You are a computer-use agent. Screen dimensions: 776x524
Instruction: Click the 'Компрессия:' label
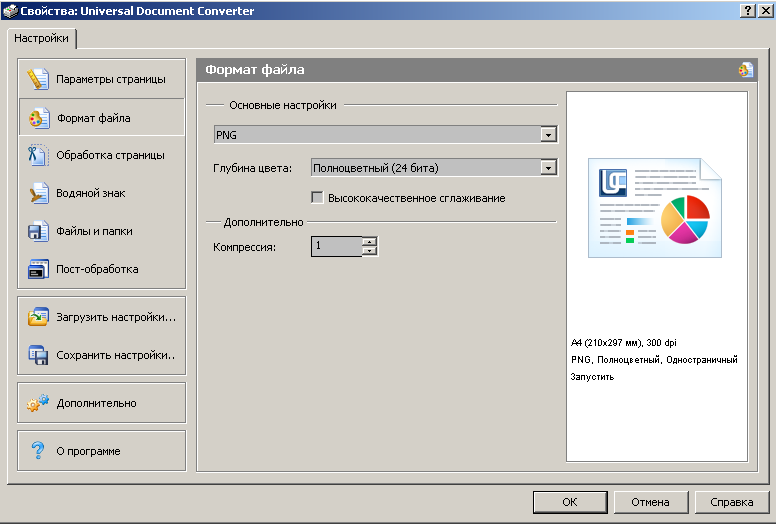[244, 247]
